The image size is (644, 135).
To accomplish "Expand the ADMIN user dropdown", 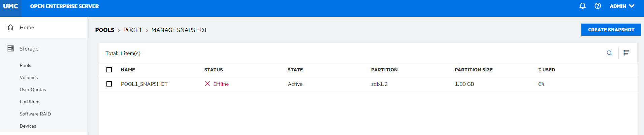I will (622, 6).
